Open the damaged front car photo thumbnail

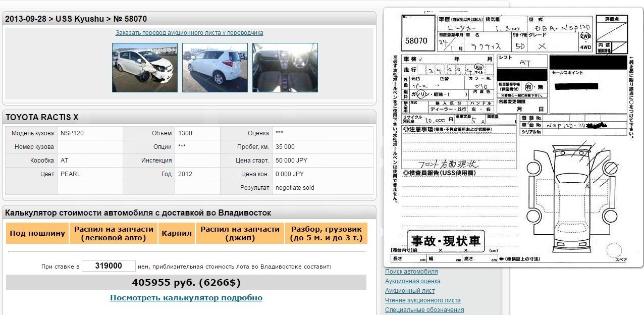tap(145, 68)
